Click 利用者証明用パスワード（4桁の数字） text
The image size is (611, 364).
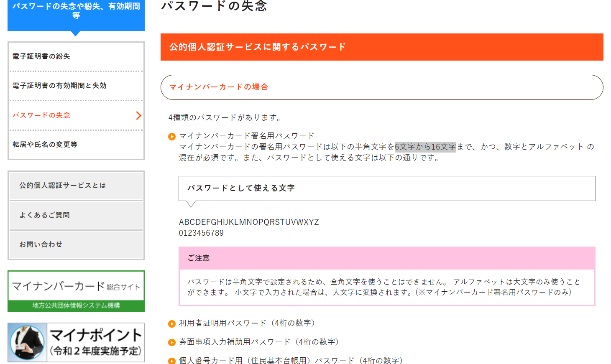tap(248, 323)
